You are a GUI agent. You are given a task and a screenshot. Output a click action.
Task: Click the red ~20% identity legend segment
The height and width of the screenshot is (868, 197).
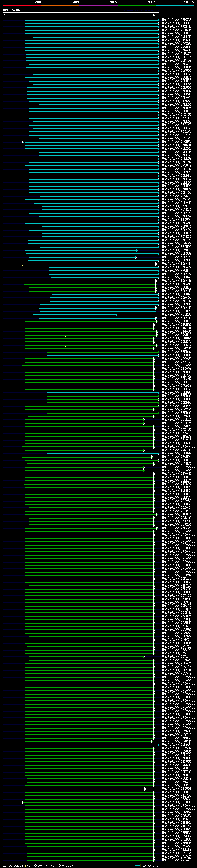coord(22,6)
